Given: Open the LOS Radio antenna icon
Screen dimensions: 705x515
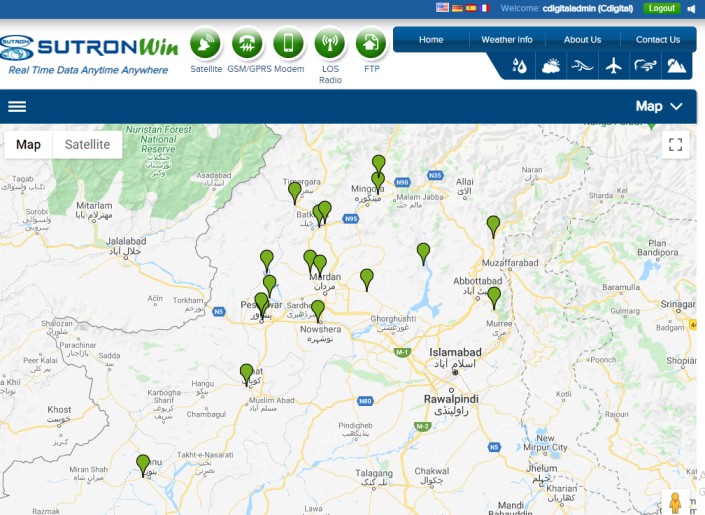Looking at the screenshot, I should click(330, 44).
